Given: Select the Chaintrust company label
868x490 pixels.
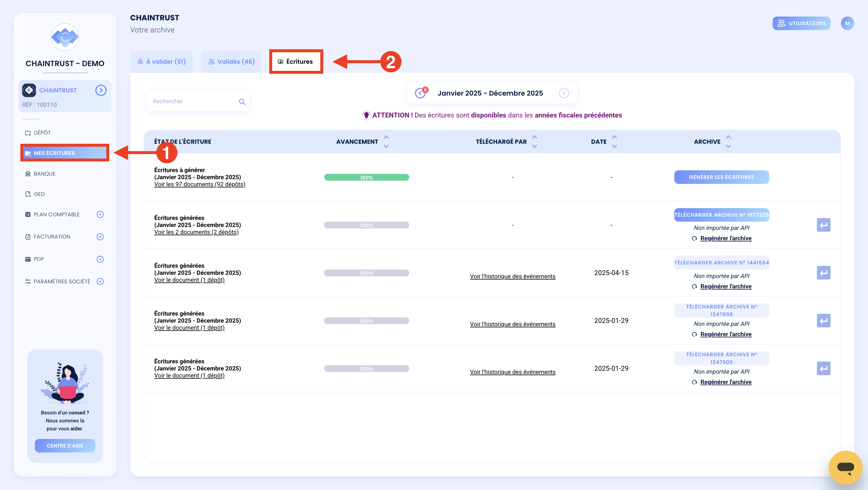Looking at the screenshot, I should 58,90.
